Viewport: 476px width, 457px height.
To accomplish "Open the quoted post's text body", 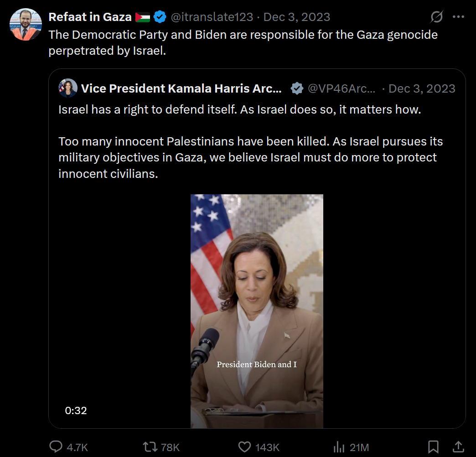I will [250, 141].
